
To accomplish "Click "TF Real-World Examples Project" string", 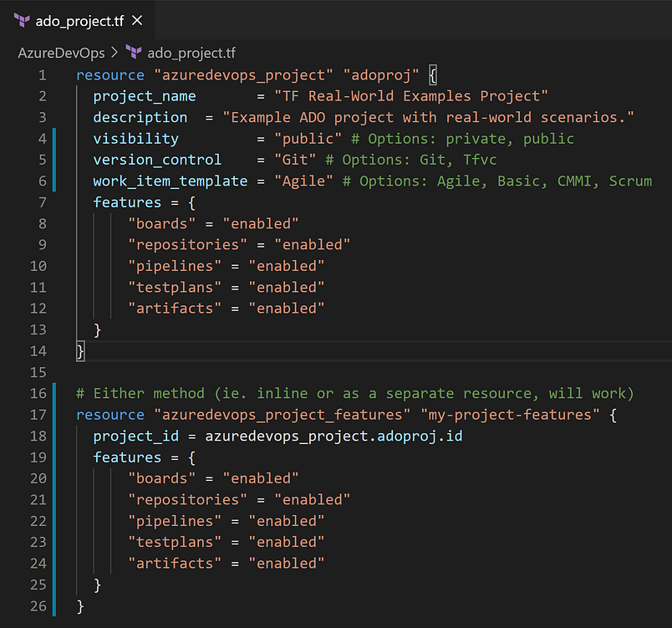I will [411, 96].
